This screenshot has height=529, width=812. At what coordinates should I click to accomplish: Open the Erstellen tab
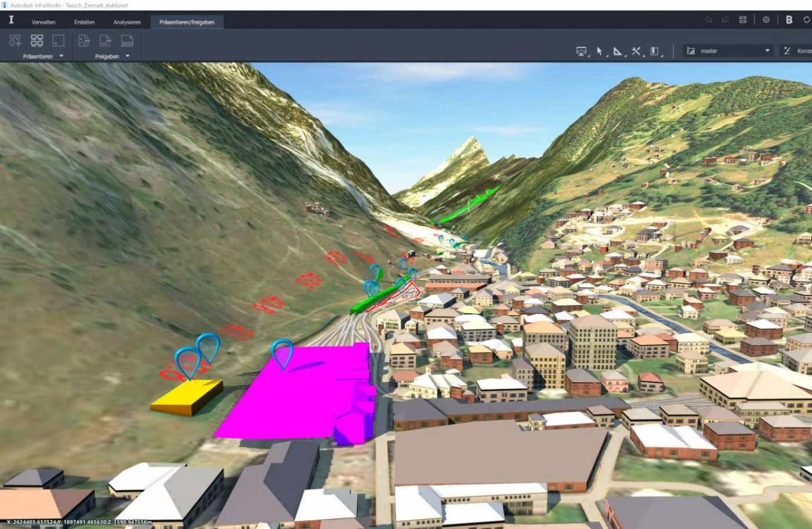(x=84, y=22)
